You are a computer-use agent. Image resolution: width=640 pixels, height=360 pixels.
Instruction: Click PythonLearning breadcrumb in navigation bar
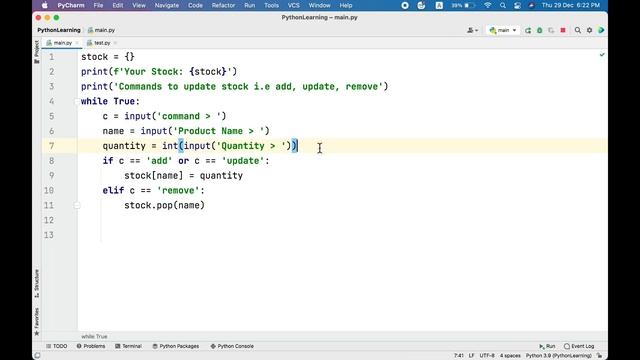click(59, 30)
